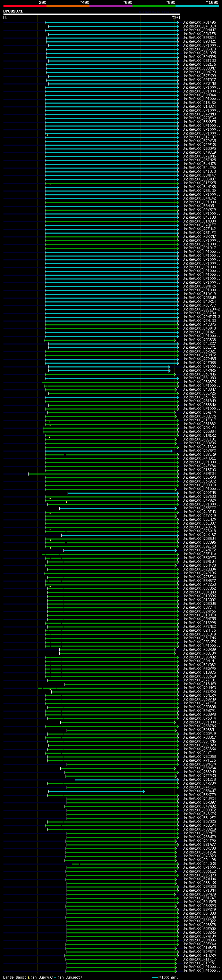Click the red 20% identity legend segment
Viewport: 222px width, 980px height.
[x=25, y=6]
